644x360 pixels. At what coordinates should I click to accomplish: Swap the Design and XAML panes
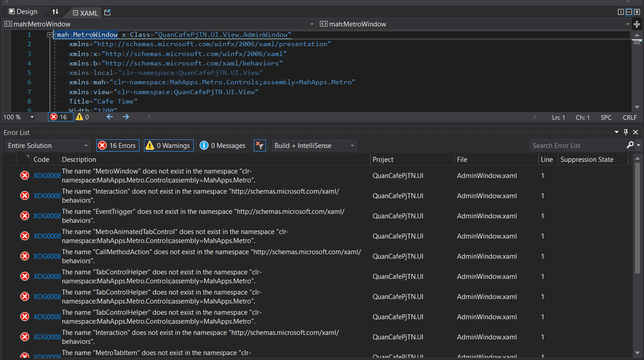click(x=55, y=12)
